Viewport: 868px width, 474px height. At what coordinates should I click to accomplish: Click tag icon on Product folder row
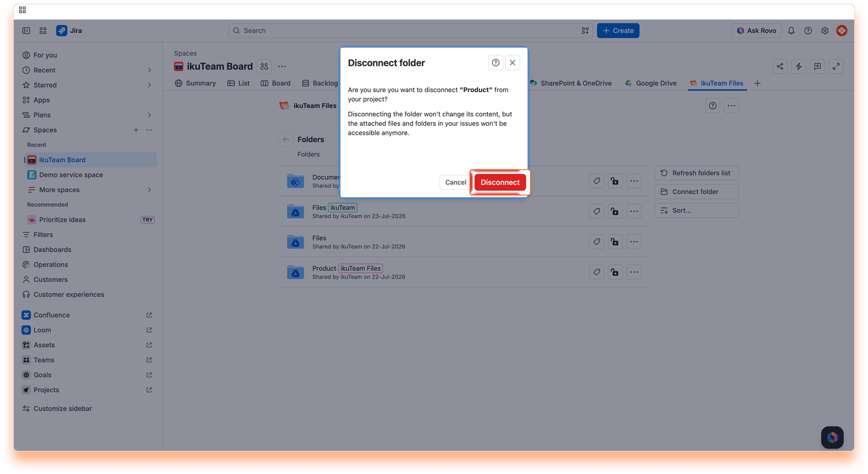click(x=596, y=272)
